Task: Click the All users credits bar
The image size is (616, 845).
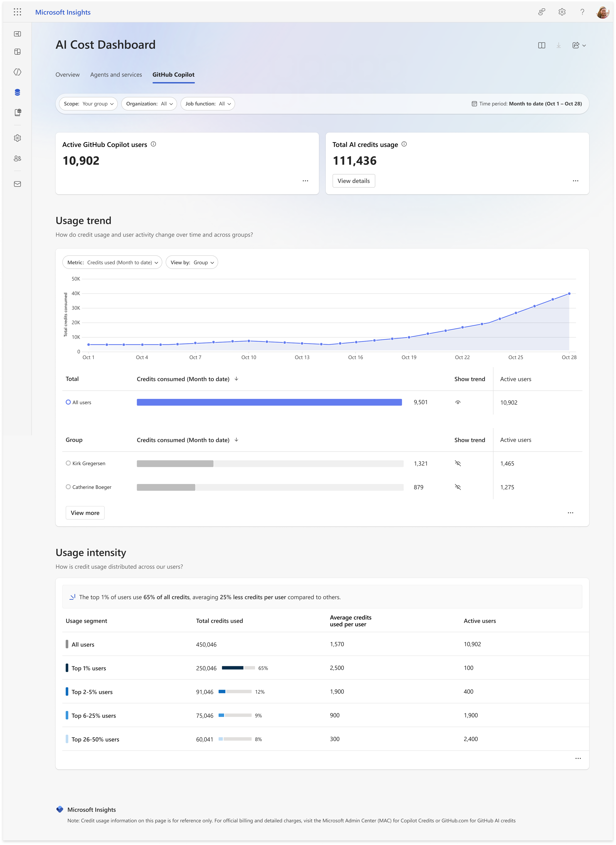Action: point(269,402)
